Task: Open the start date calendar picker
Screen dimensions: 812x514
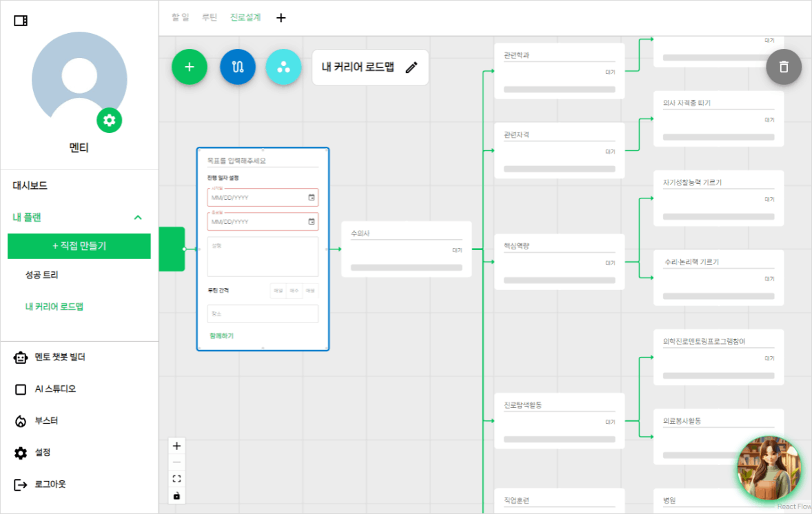Action: coord(312,198)
